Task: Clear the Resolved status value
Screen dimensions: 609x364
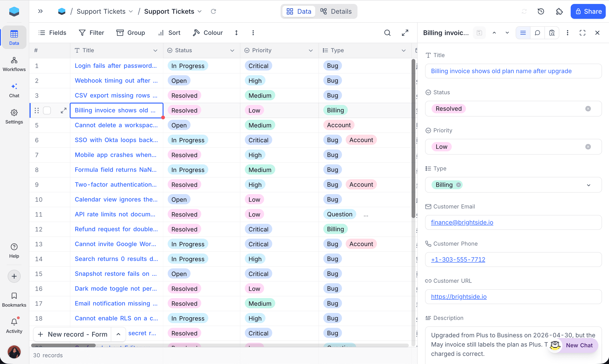Action: pyautogui.click(x=588, y=109)
